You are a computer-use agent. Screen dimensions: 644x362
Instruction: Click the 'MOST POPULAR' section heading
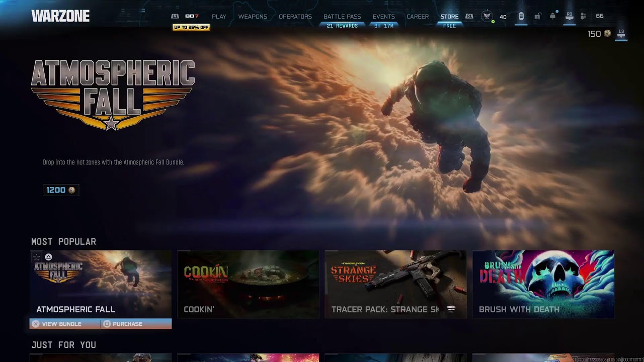pos(63,242)
